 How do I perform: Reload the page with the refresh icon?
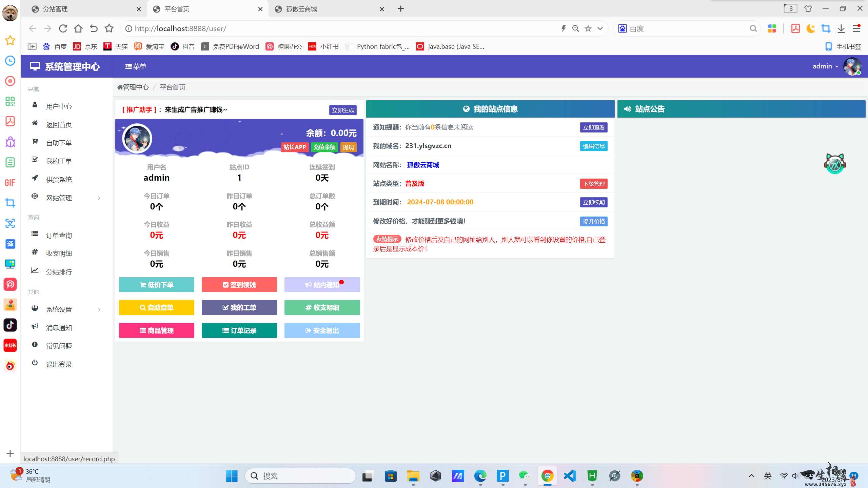click(x=63, y=28)
